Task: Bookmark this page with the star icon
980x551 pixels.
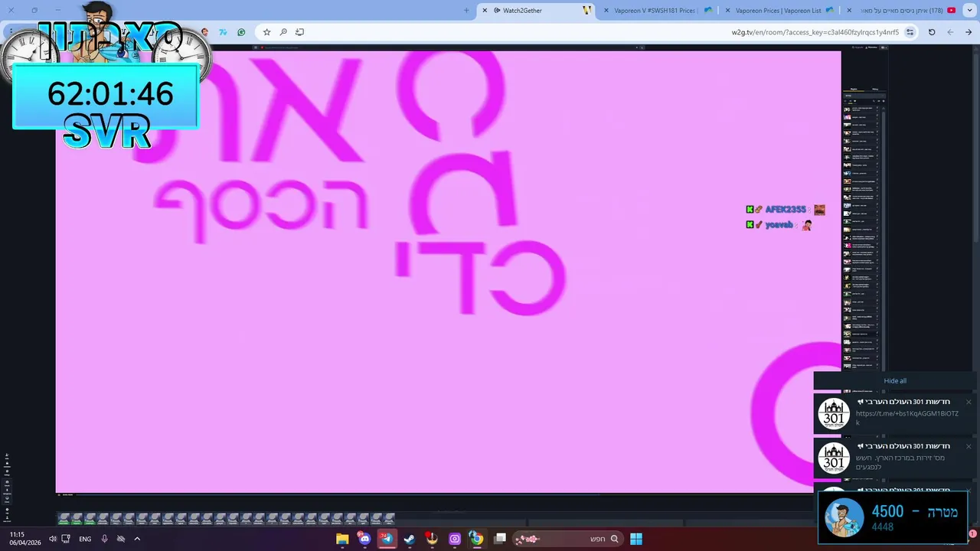Action: [266, 32]
